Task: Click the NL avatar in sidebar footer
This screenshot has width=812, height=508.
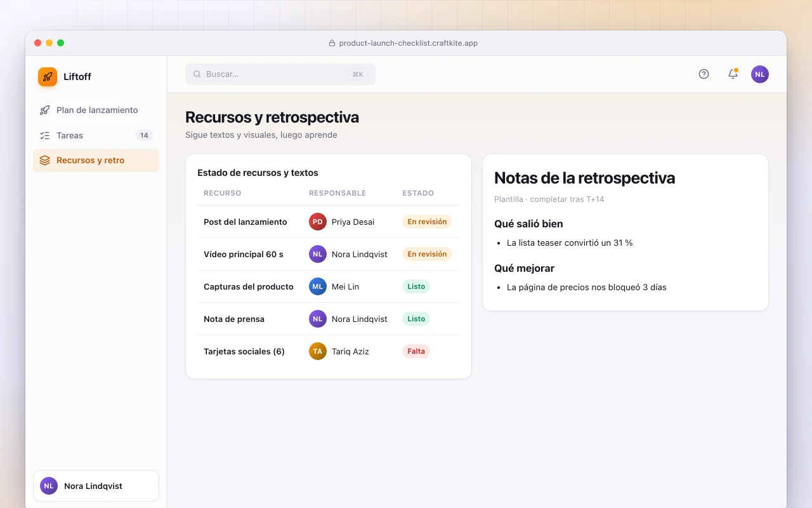Action: [x=49, y=486]
